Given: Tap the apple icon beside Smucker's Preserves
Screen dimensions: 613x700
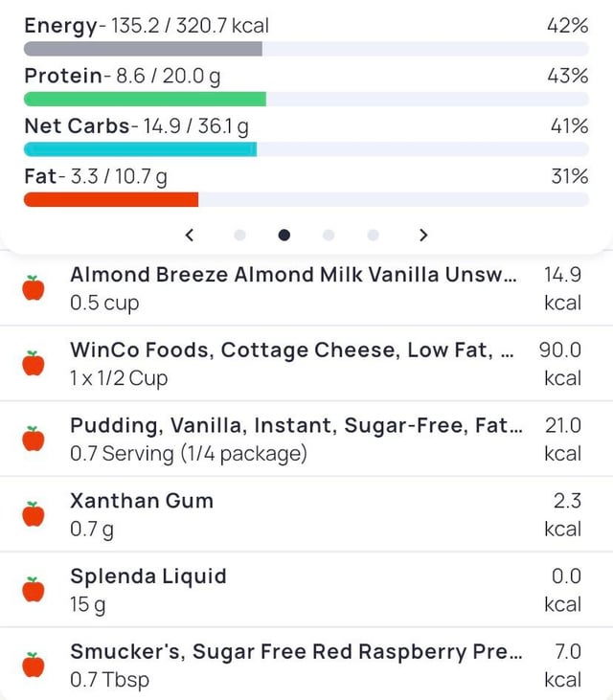Looking at the screenshot, I should 34,665.
